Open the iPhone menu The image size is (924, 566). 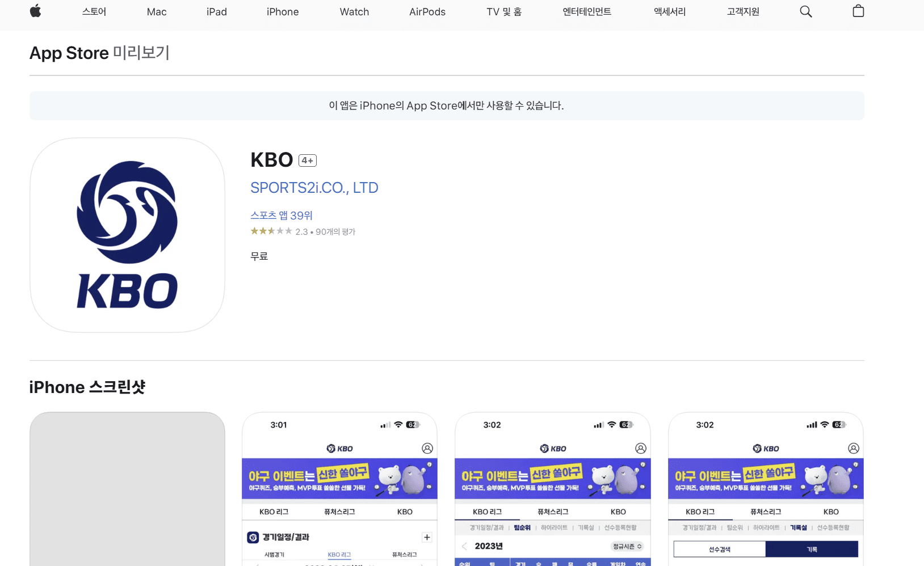283,11
